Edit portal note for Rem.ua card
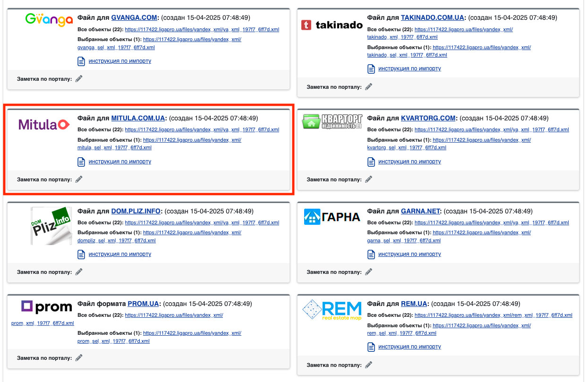588x382 pixels. click(x=368, y=365)
